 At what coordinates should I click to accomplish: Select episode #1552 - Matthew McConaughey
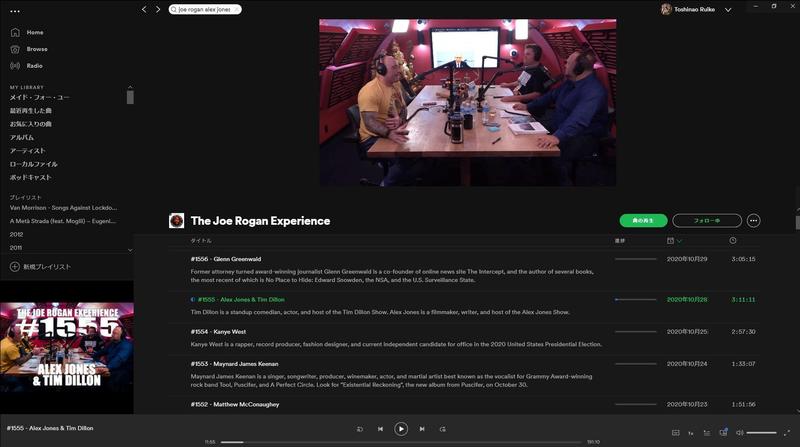point(235,404)
